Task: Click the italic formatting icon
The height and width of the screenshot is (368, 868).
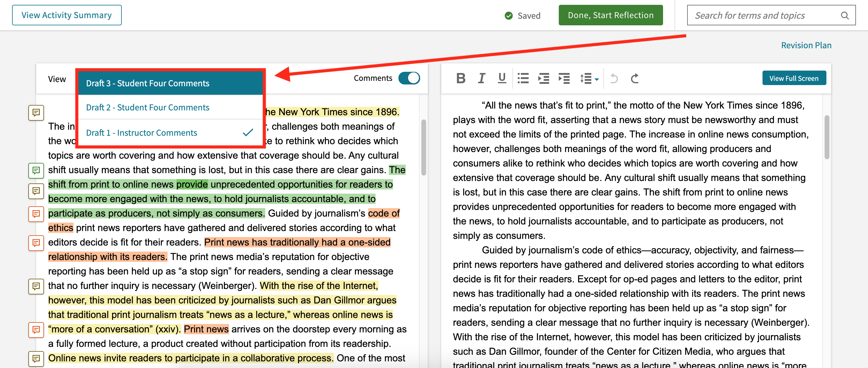Action: point(482,78)
